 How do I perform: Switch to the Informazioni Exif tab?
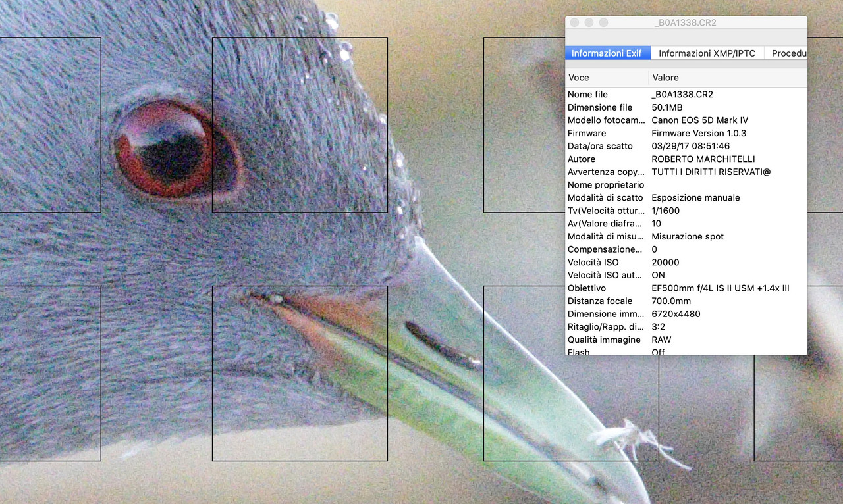[607, 53]
